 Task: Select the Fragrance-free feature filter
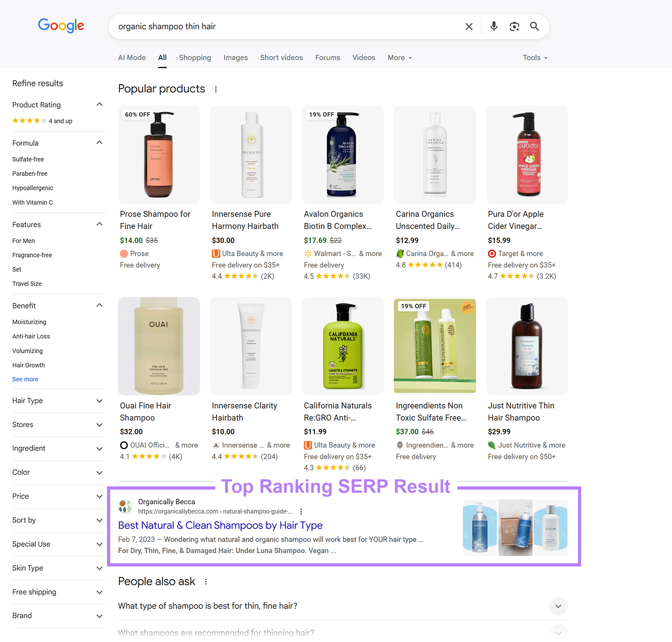click(32, 255)
